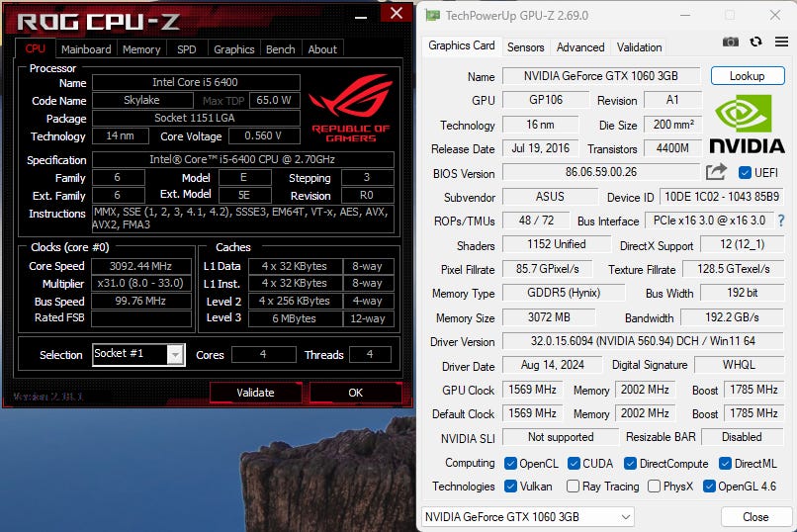Click the Close button in GPU-Z
Screen dimensions: 797x532
[x=755, y=517]
